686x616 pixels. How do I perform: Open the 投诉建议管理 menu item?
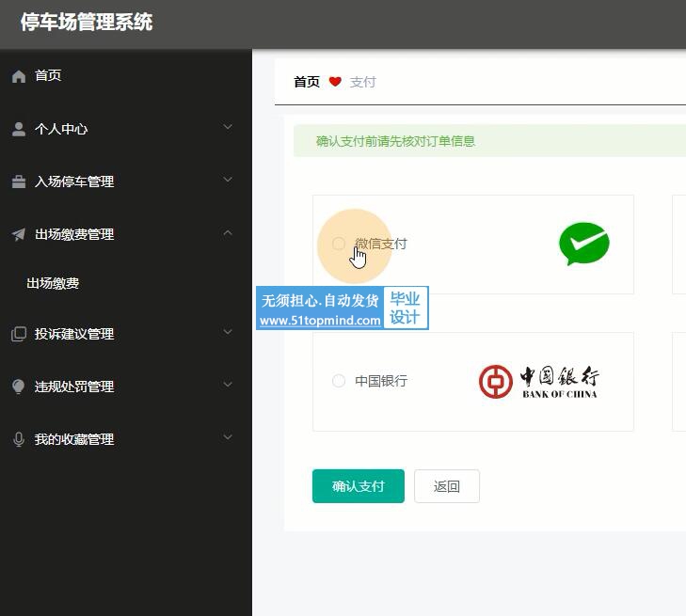pos(126,334)
